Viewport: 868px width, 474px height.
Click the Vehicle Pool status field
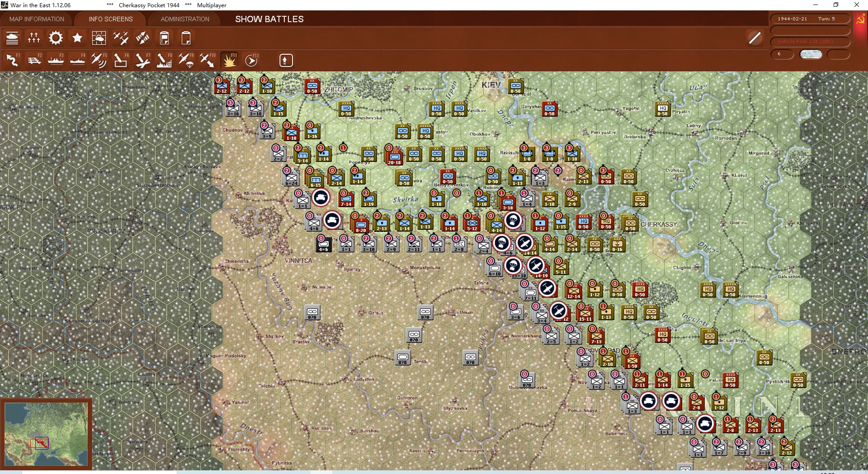[810, 42]
